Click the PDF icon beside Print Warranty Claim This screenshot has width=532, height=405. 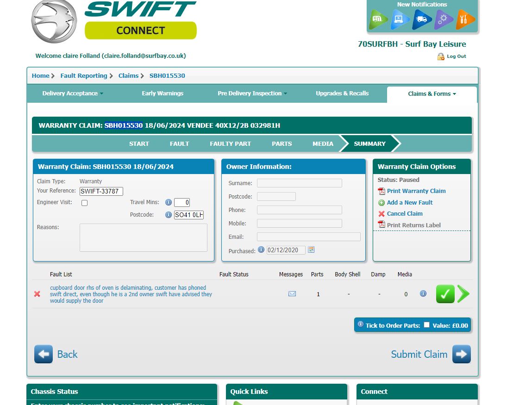pos(382,191)
